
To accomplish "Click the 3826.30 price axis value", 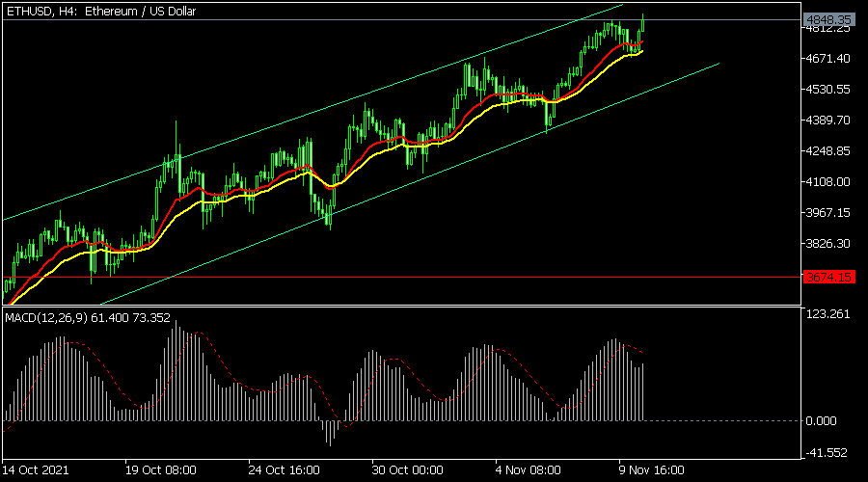I will pos(827,244).
